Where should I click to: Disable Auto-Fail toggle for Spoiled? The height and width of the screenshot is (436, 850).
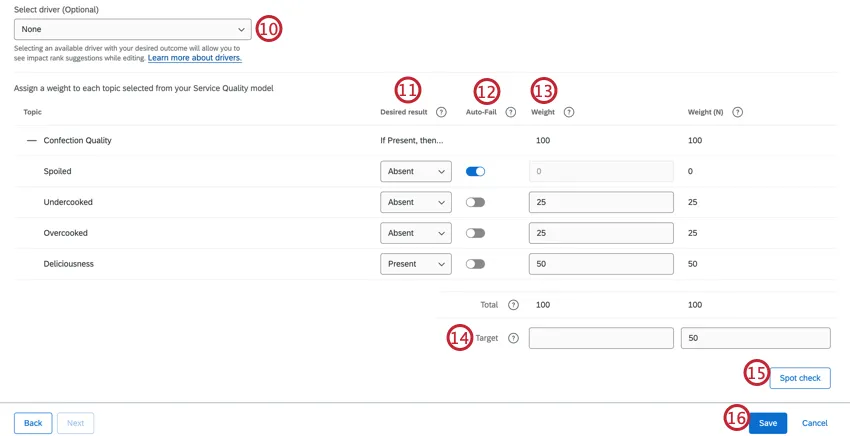[475, 172]
